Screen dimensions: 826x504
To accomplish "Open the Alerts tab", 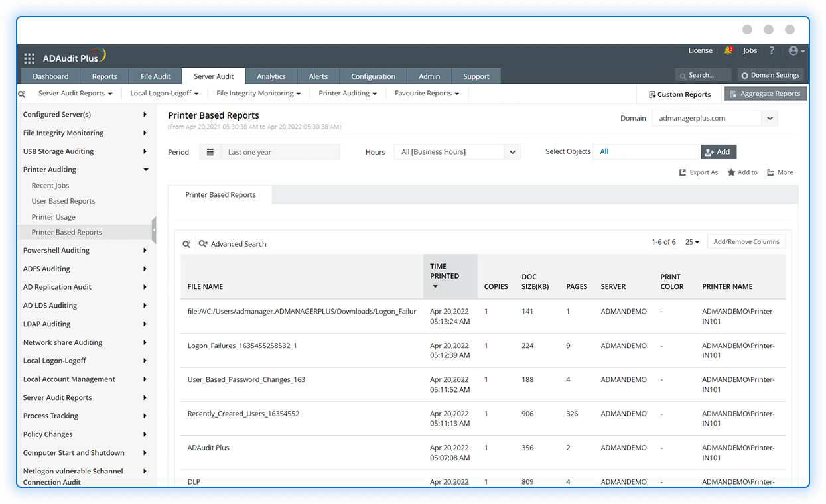I will 318,76.
